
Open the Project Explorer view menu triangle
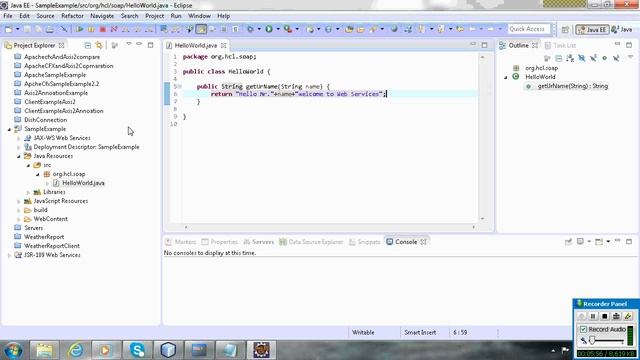pyautogui.click(x=129, y=44)
